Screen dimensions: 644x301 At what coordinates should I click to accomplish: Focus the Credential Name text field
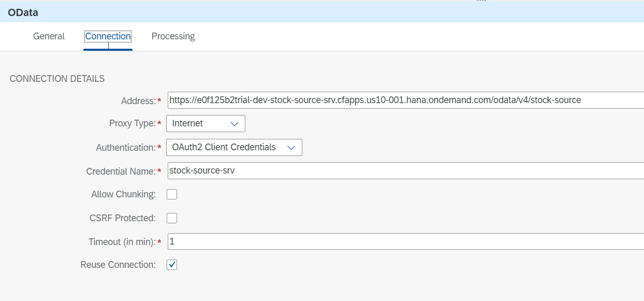coord(404,170)
